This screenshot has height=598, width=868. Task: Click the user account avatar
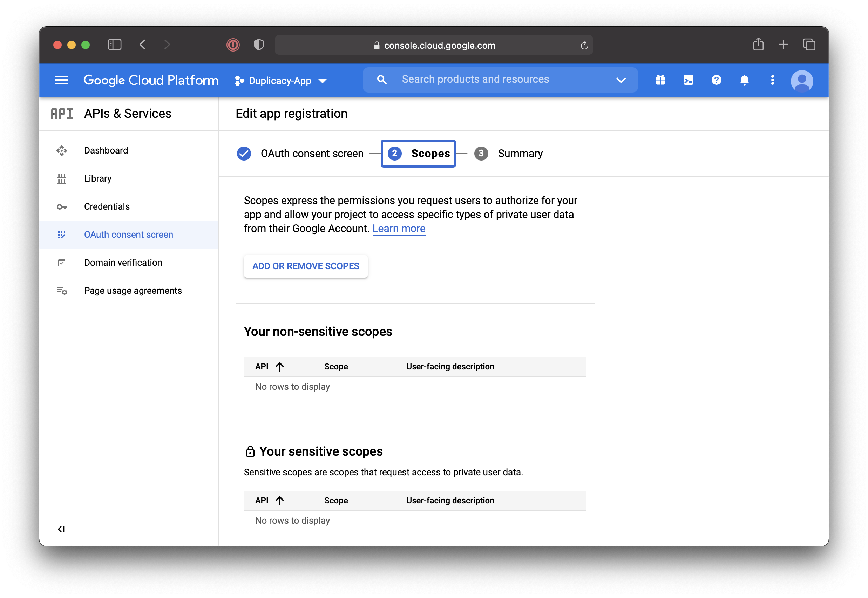802,81
